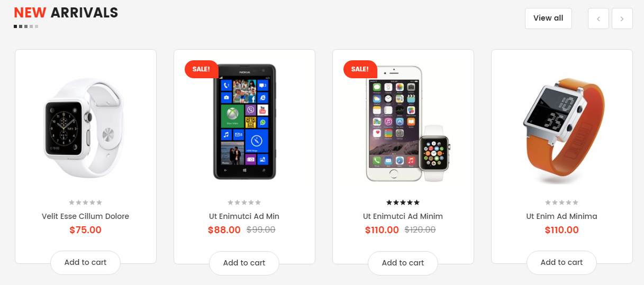Open the iPhone and watch product image
The width and height of the screenshot is (644, 285).
click(408, 124)
